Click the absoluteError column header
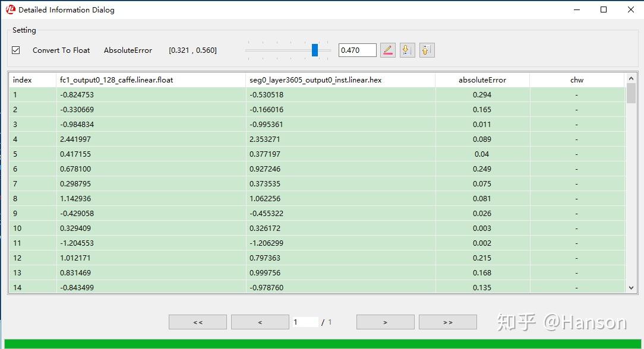Viewport: 644px width, 349px height. [x=483, y=80]
